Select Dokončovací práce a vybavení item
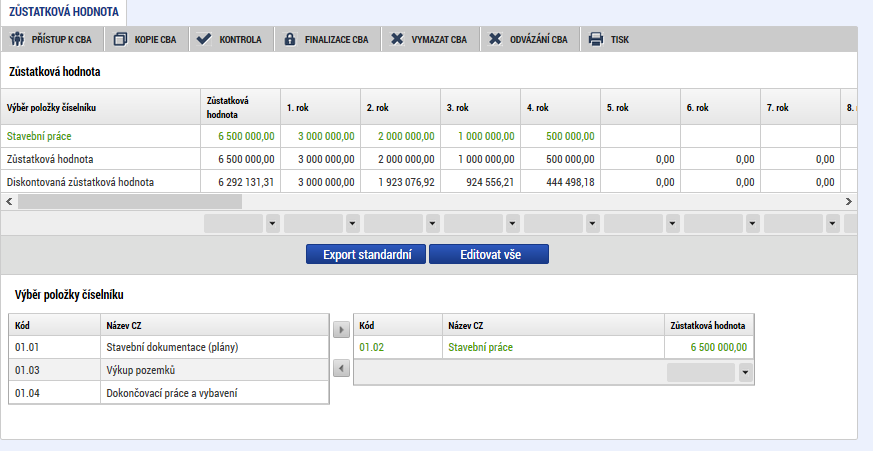This screenshot has width=873, height=451. coord(171,393)
